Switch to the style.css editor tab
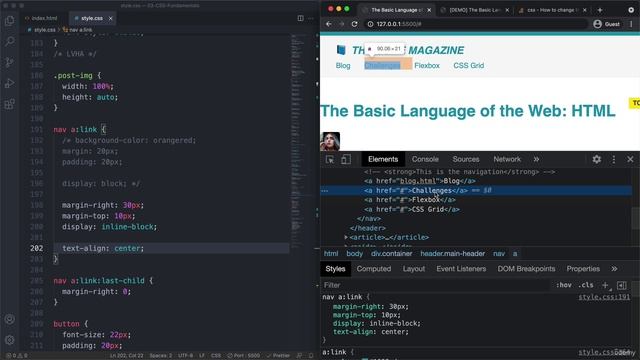This screenshot has width=640, height=360. coord(92,18)
